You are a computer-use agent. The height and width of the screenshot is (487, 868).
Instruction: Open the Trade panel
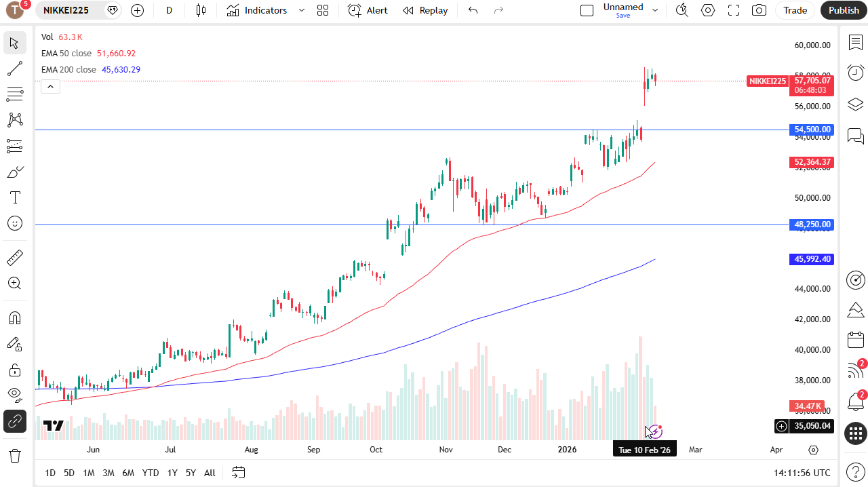[795, 10]
